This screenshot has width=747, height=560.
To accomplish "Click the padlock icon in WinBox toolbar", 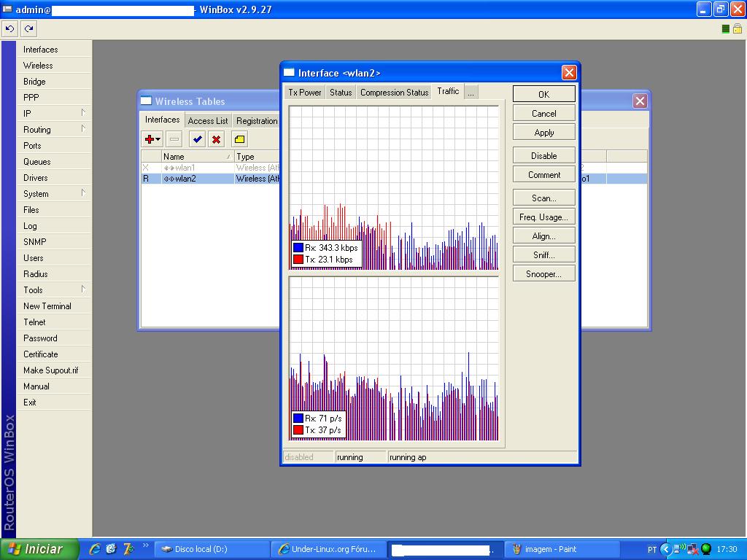I will [737, 29].
